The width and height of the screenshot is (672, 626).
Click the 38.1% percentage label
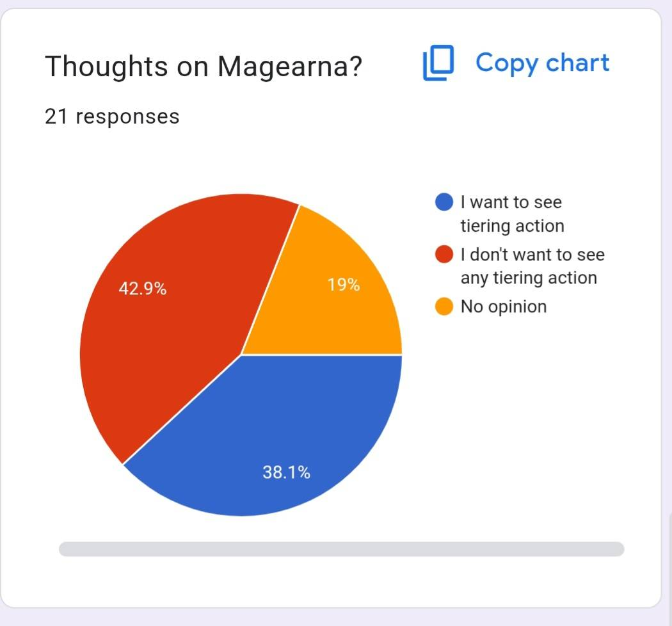(x=286, y=472)
